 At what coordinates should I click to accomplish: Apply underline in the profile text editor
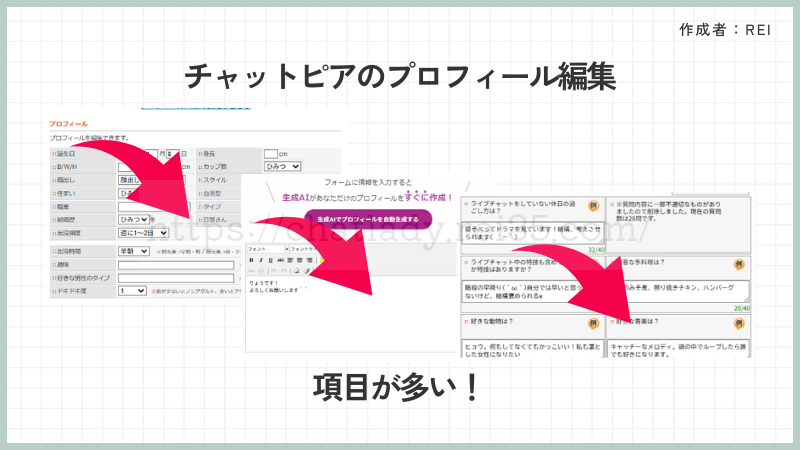pos(270,260)
